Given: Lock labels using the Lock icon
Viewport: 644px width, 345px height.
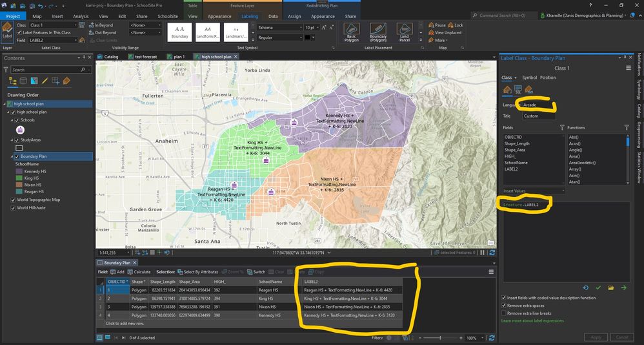Looking at the screenshot, I should click(456, 25).
